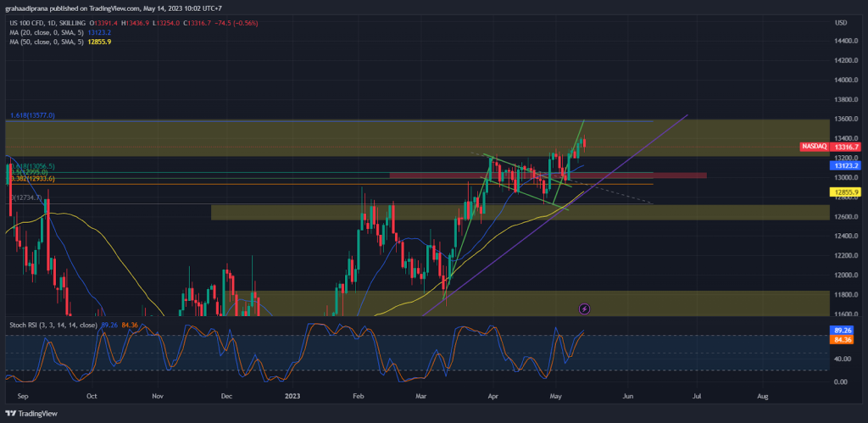Click the 2023 label on time axis
This screenshot has height=423, width=868.
point(292,397)
